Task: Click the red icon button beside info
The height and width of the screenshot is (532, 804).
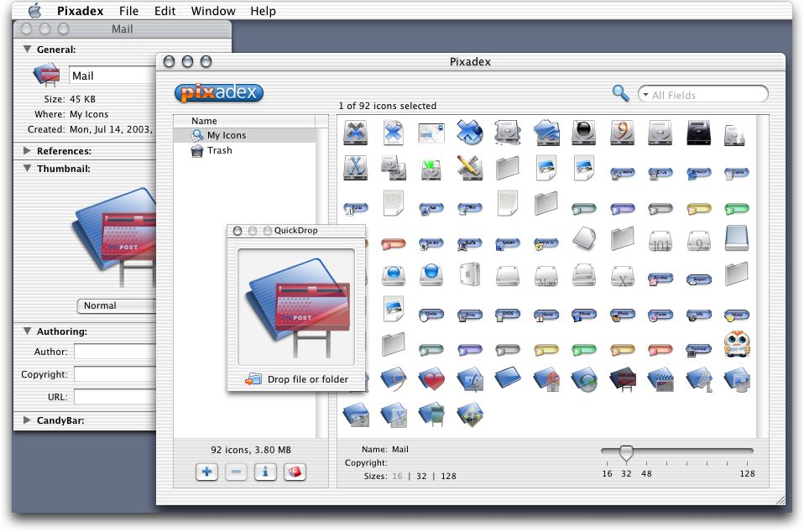Action: click(295, 472)
